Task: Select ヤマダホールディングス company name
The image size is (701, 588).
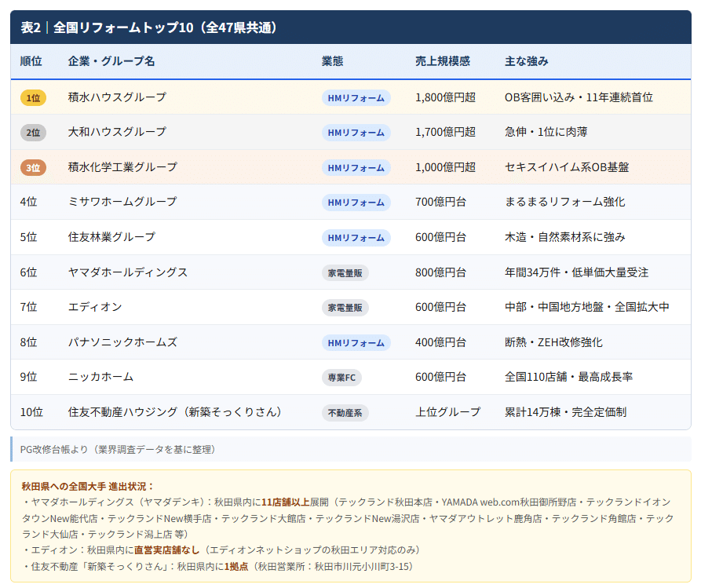Action: [x=128, y=272]
